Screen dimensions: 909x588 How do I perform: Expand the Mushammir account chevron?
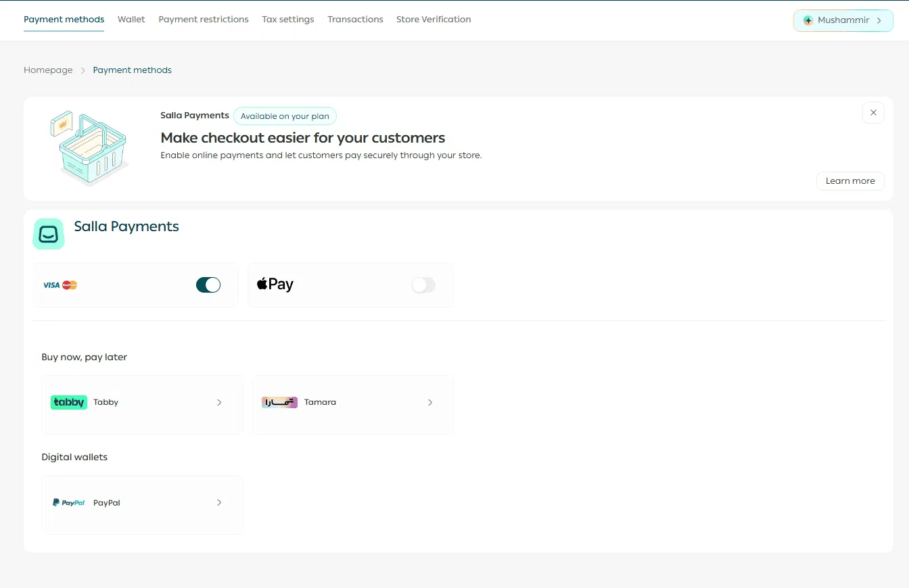(879, 20)
